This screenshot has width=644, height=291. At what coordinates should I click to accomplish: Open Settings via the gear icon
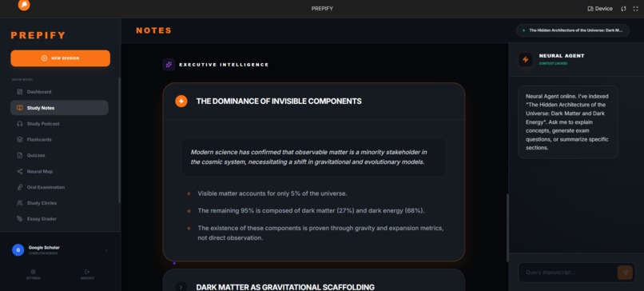click(34, 272)
